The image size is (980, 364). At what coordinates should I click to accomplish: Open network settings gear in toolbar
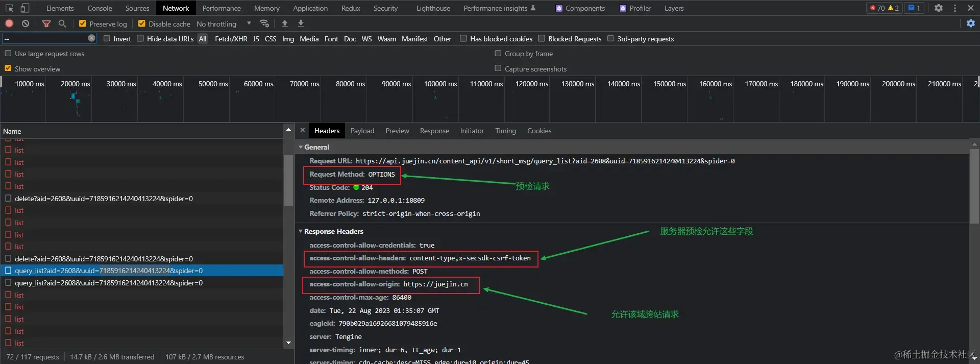tap(970, 23)
